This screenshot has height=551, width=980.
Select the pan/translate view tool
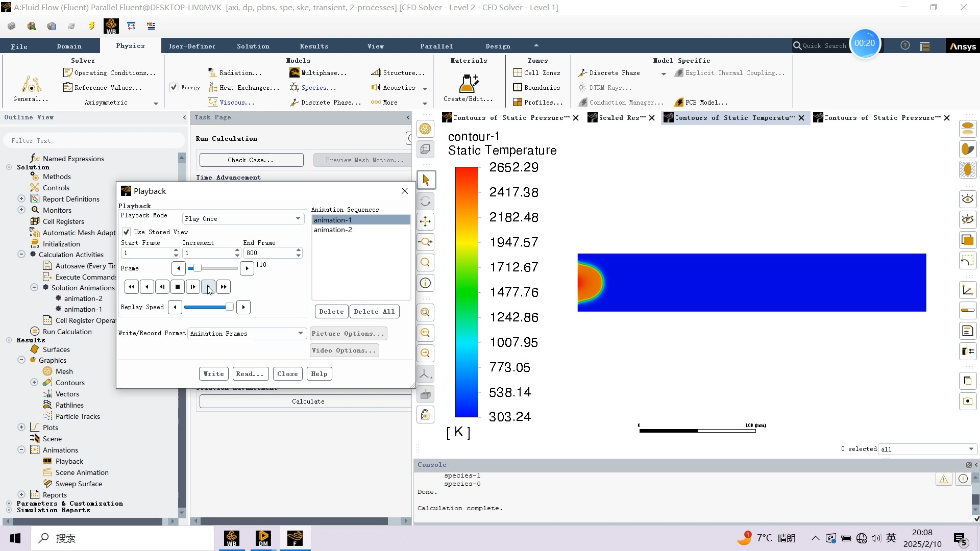coord(426,221)
